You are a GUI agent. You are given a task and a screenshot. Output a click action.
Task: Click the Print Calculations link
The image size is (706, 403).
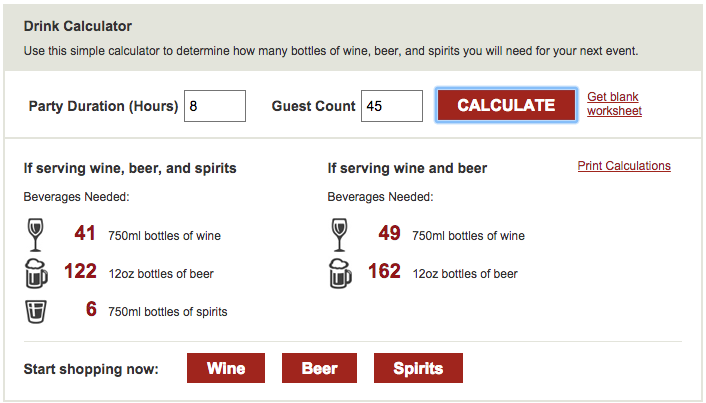coord(624,166)
